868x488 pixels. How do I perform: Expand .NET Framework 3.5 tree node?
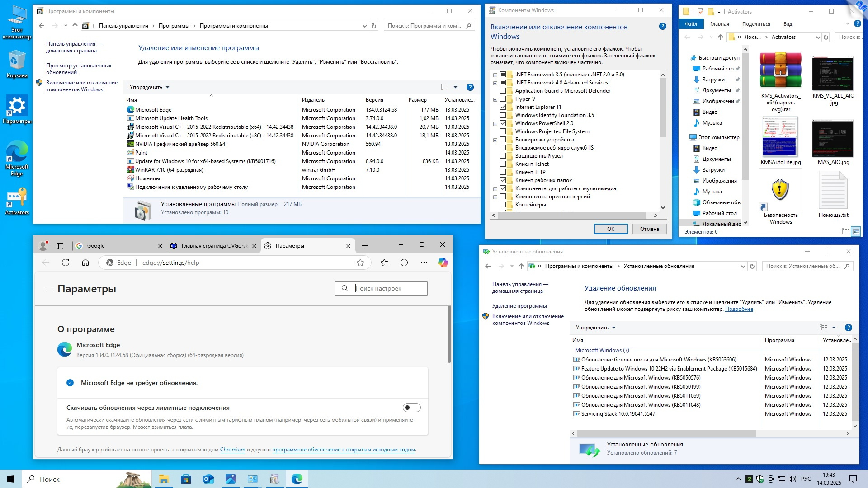495,75
